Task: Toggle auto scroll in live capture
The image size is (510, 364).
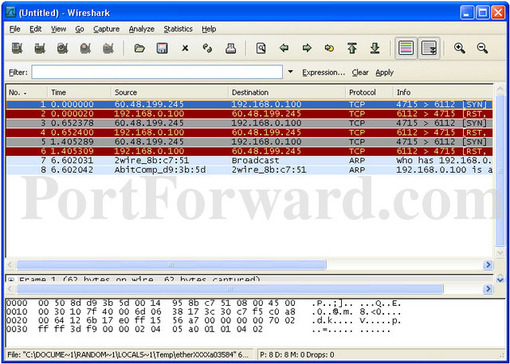Action: 429,48
